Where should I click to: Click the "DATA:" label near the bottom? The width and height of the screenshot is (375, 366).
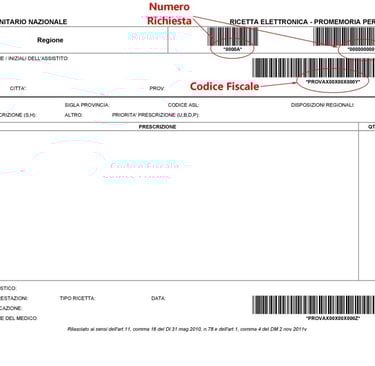coord(158,298)
